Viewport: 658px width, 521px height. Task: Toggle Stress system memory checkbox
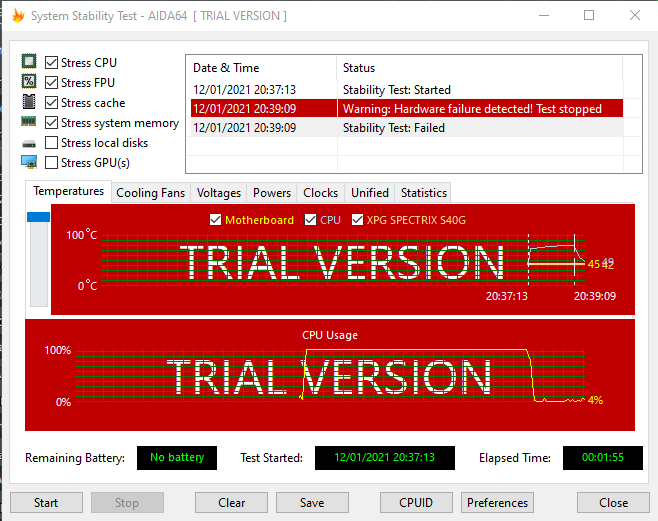[51, 122]
